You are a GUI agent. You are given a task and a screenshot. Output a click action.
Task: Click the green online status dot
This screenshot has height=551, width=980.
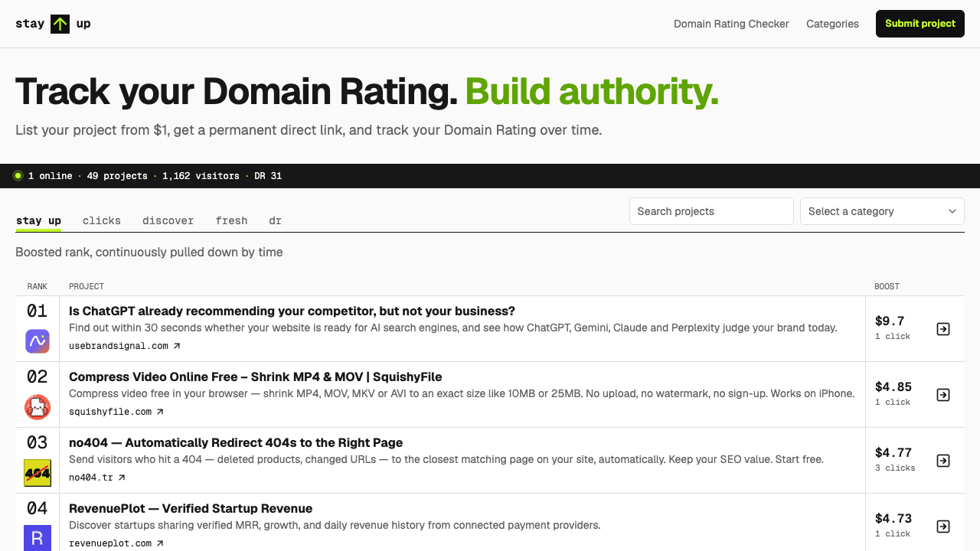(18, 176)
